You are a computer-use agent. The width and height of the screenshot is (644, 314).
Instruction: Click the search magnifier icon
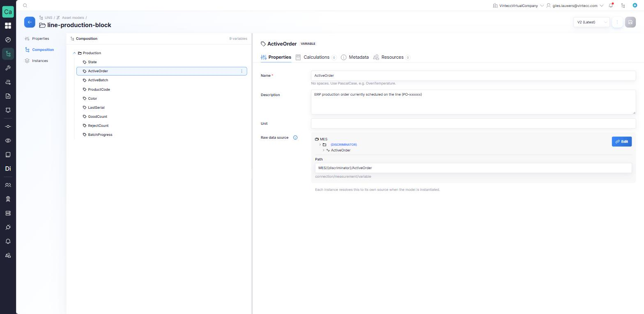[x=25, y=5]
